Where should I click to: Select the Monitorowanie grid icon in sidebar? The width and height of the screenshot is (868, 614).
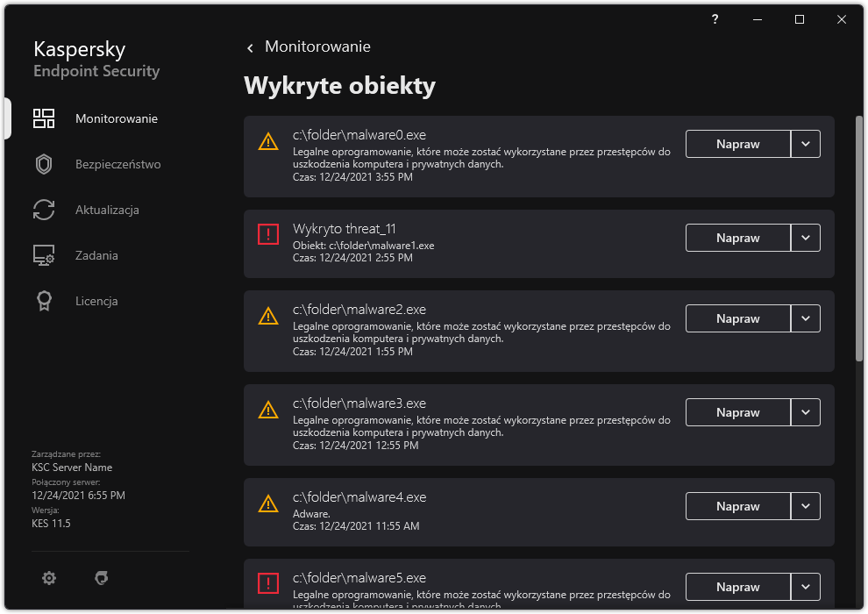pos(44,118)
